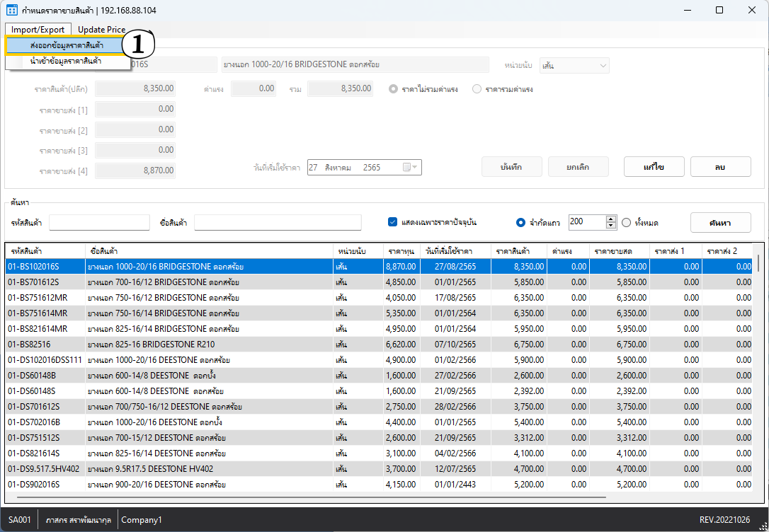Screen dimensions: 769x532
Task: Click the ลบ delete button
Action: pyautogui.click(x=720, y=166)
